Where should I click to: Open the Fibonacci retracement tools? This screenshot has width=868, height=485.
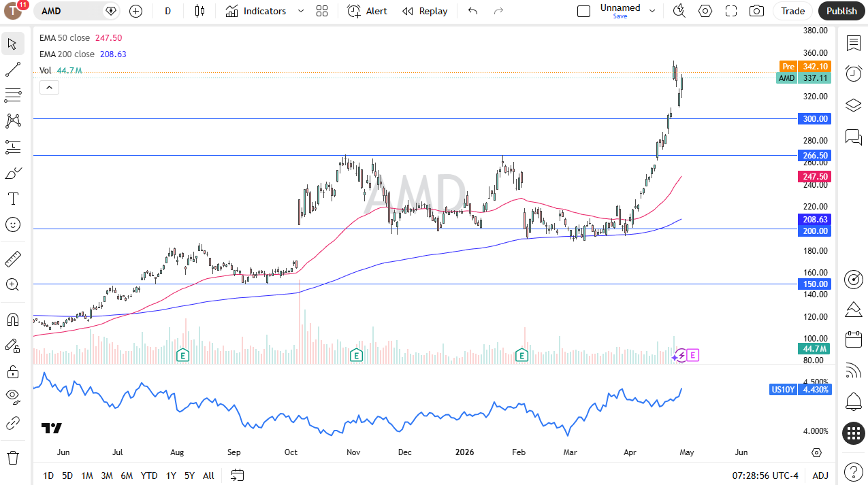(x=12, y=95)
